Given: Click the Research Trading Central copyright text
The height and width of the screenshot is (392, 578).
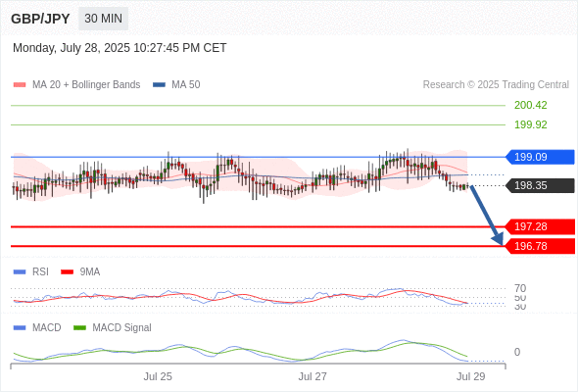Looking at the screenshot, I should pyautogui.click(x=496, y=85).
